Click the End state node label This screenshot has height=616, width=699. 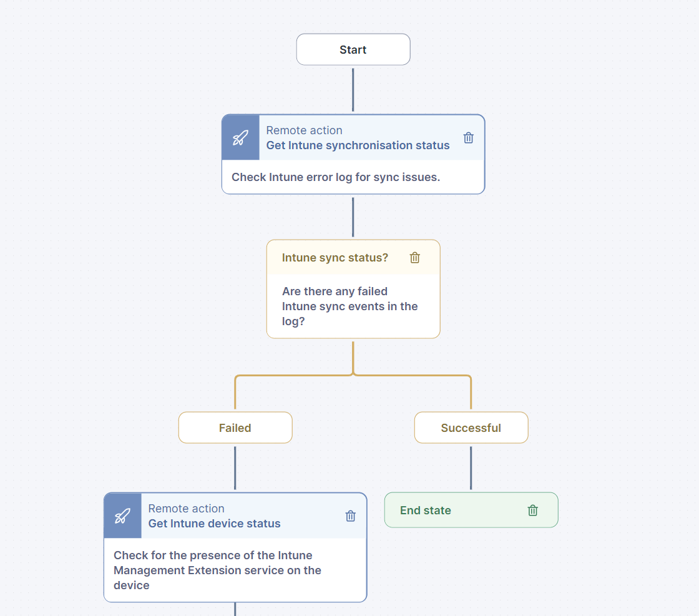coord(426,511)
